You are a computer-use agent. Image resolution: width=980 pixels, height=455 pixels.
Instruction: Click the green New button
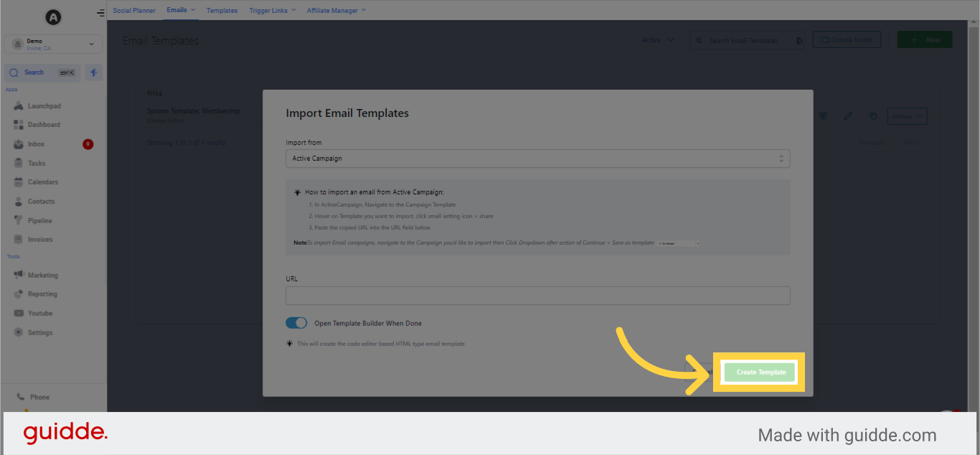point(925,40)
